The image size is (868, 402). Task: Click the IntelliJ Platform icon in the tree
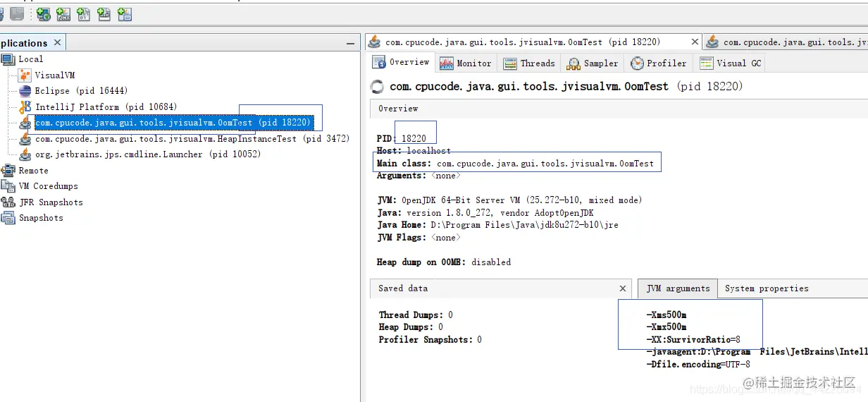click(25, 107)
